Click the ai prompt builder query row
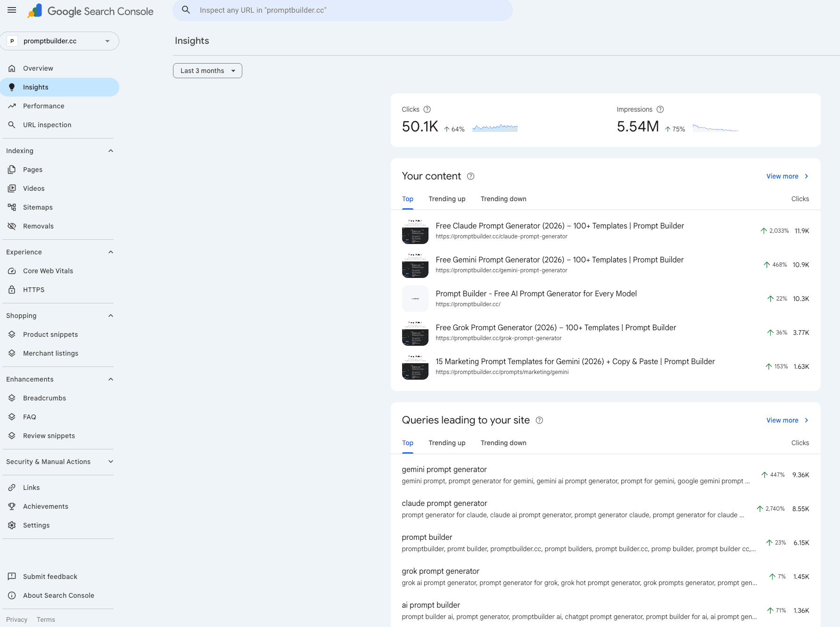The height and width of the screenshot is (627, 840). 605,611
